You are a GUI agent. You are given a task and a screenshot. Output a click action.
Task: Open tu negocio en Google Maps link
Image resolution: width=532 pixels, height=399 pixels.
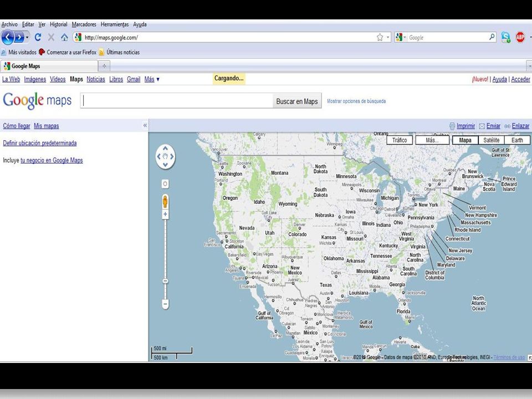(x=52, y=160)
